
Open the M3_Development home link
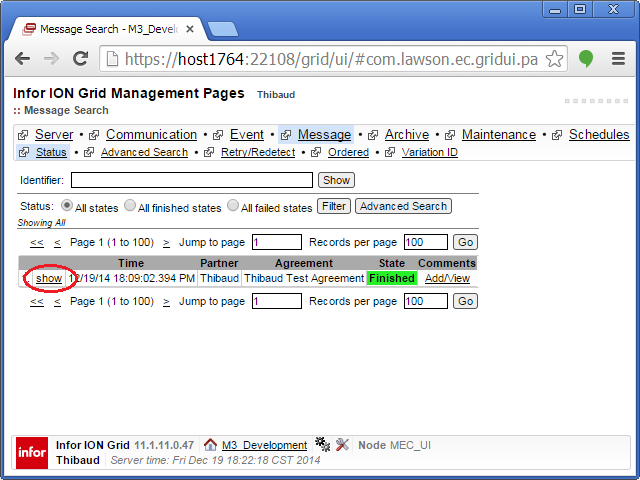pyautogui.click(x=264, y=445)
